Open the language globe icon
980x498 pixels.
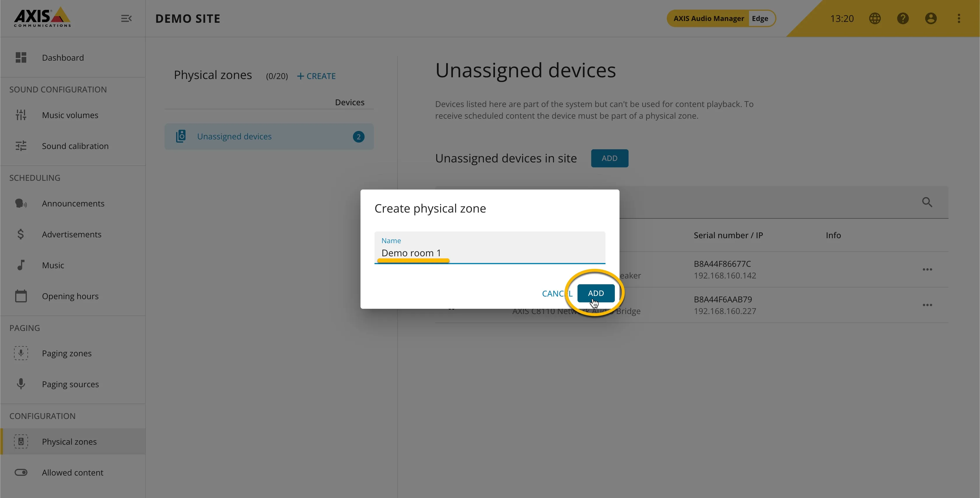coord(875,18)
